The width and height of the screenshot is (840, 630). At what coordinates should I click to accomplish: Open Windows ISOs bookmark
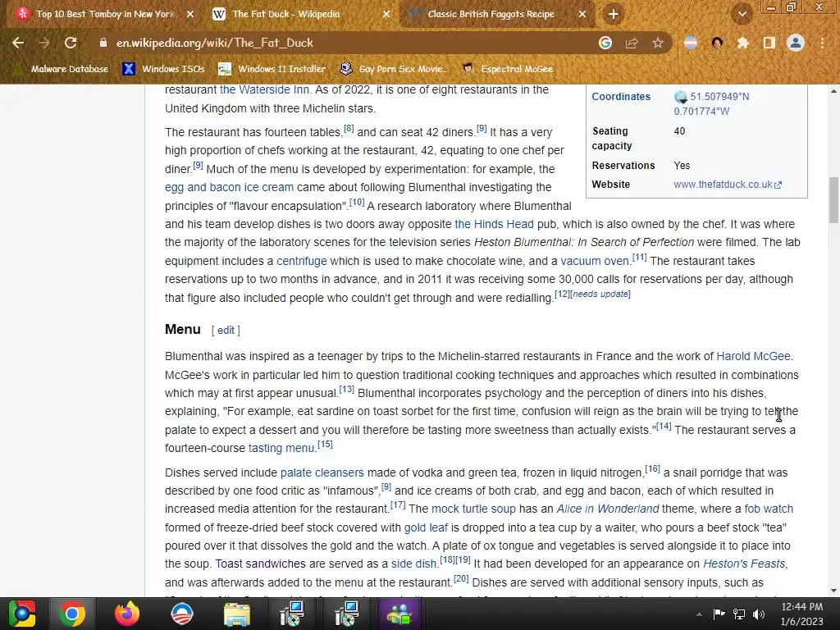click(x=163, y=69)
